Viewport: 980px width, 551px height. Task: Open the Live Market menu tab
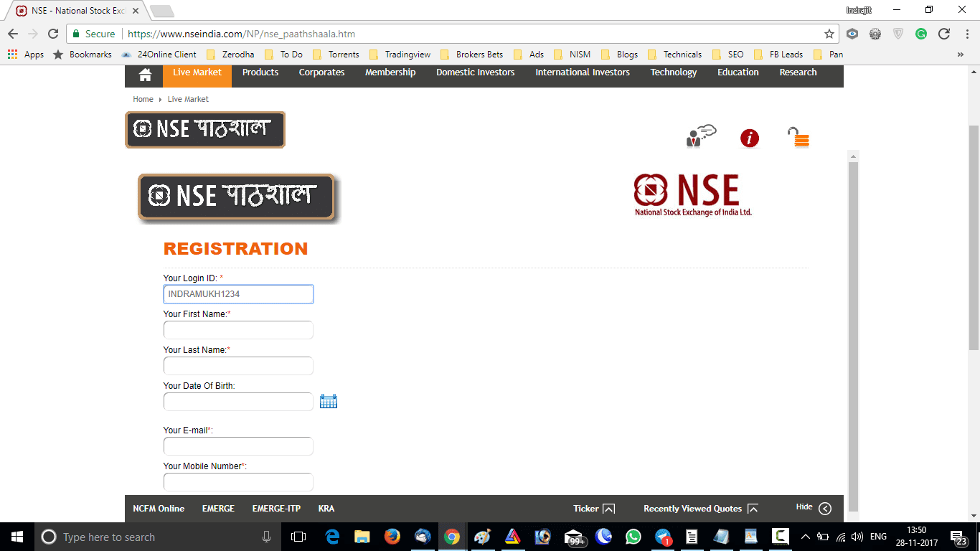(197, 75)
